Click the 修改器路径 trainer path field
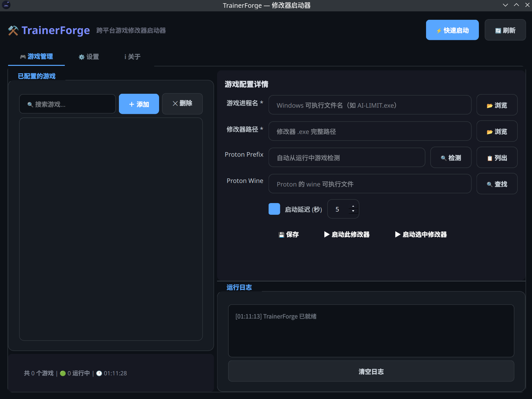This screenshot has height=399, width=532. click(x=370, y=131)
